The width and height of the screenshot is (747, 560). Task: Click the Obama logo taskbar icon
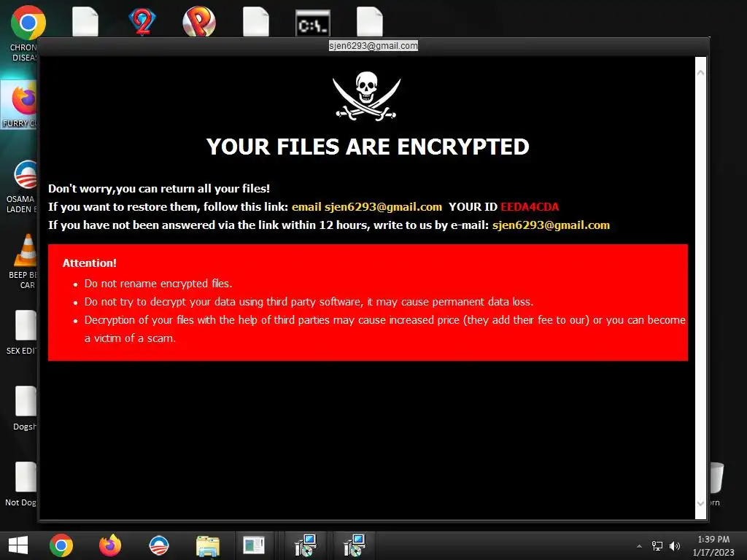tap(159, 545)
